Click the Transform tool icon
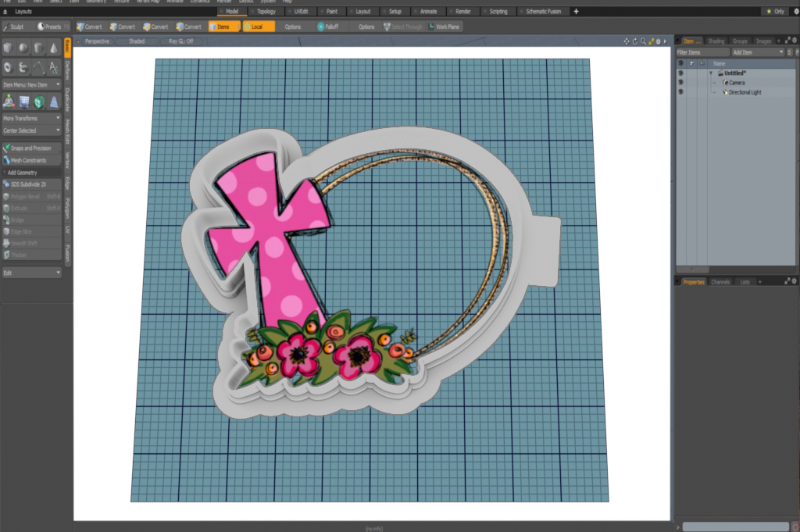Screen dimensions: 800x532 tap(8, 102)
